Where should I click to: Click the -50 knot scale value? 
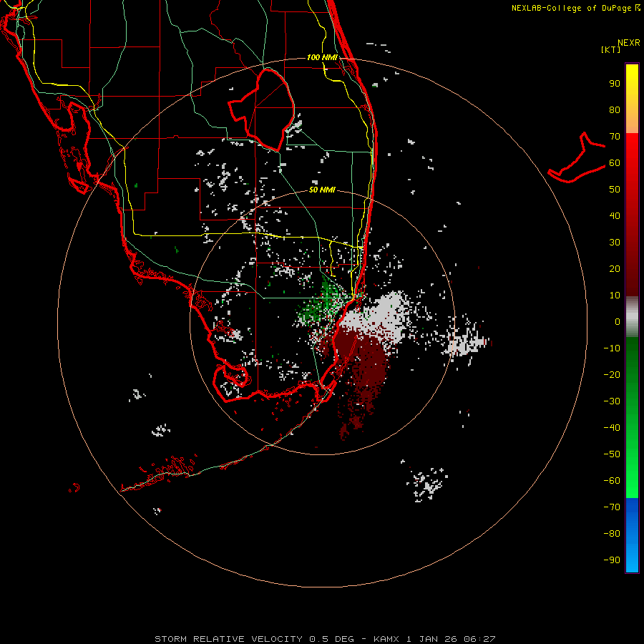pyautogui.click(x=612, y=454)
